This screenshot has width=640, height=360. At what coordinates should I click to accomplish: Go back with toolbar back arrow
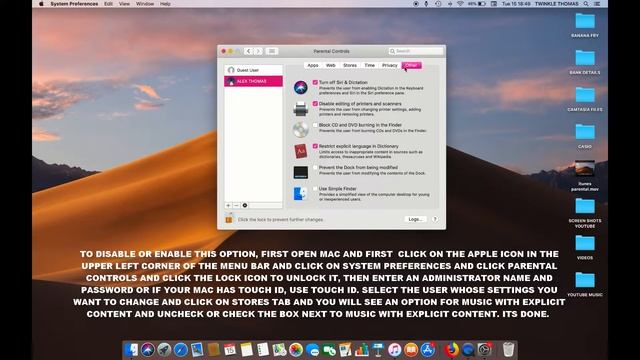pos(249,51)
